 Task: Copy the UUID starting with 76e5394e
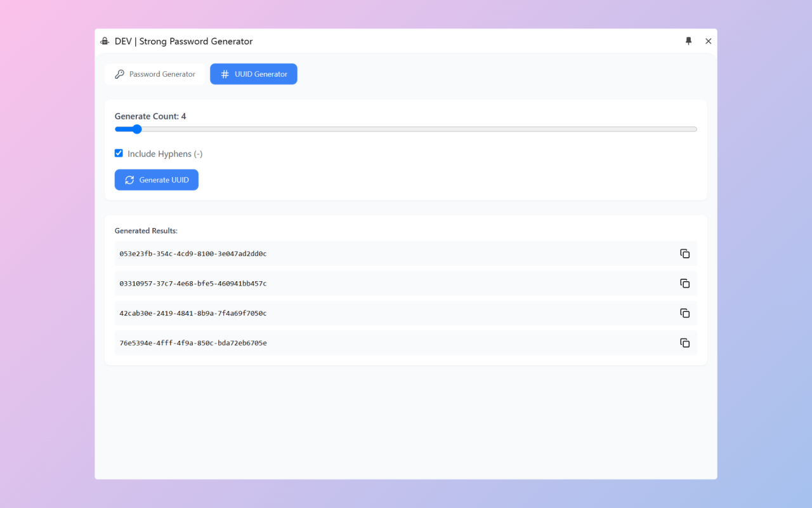pyautogui.click(x=684, y=343)
